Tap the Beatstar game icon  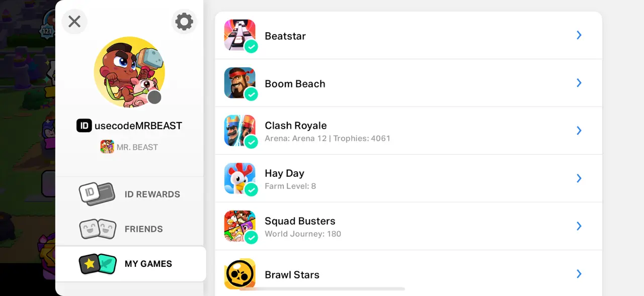click(239, 35)
